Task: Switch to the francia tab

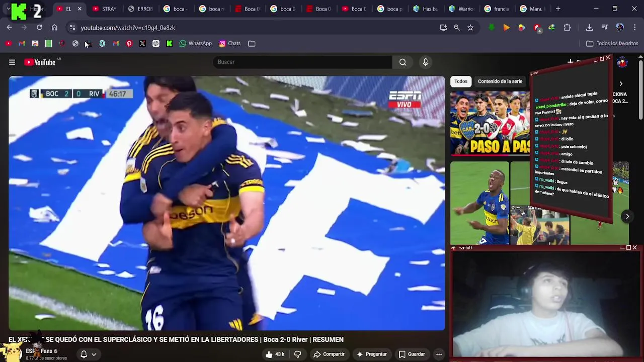Action: click(x=497, y=9)
